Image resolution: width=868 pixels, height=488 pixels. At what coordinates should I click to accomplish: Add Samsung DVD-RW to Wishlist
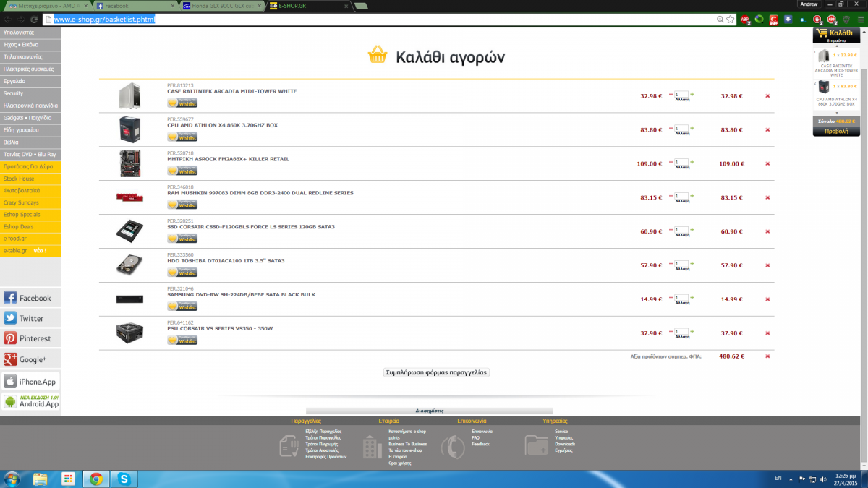182,306
